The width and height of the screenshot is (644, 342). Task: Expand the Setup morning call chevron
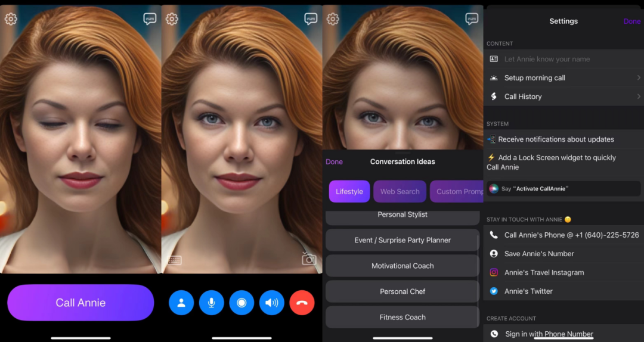click(639, 77)
